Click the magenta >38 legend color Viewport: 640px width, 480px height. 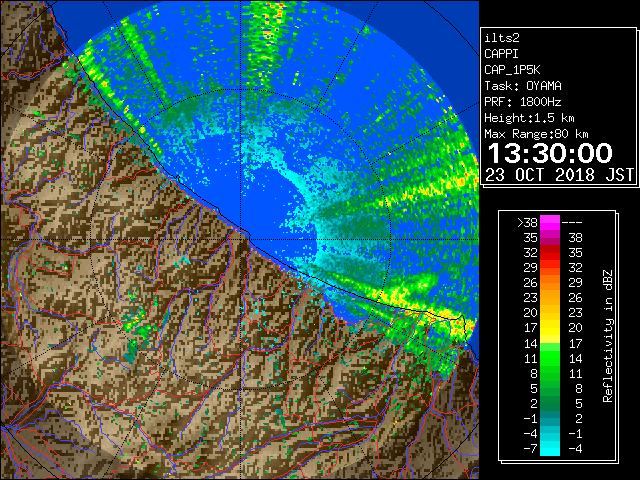tap(550, 222)
